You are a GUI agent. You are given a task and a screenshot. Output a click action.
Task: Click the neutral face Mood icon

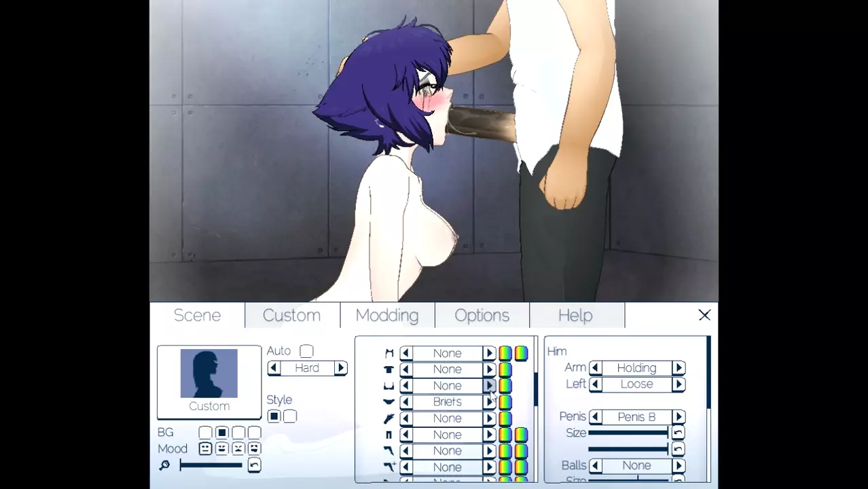(x=205, y=449)
